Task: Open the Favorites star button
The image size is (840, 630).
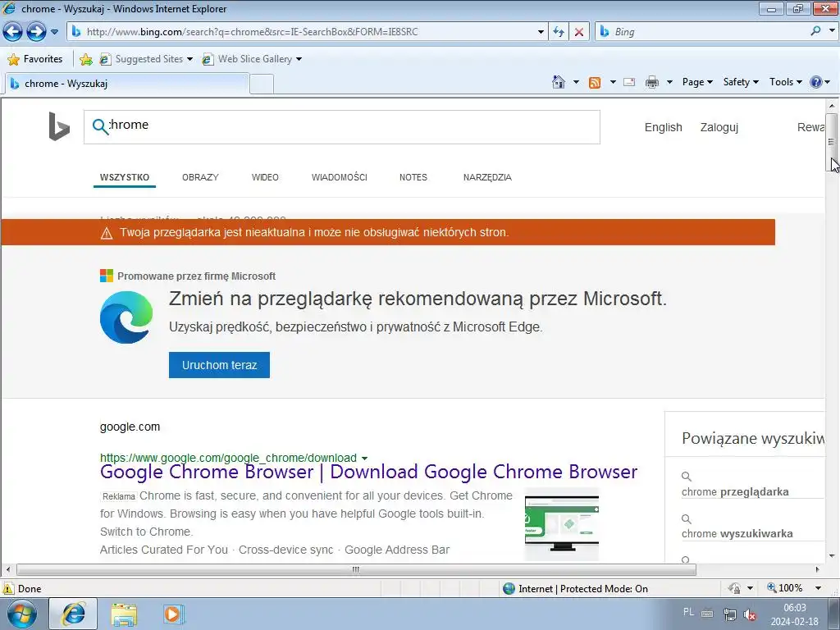Action: (x=35, y=59)
